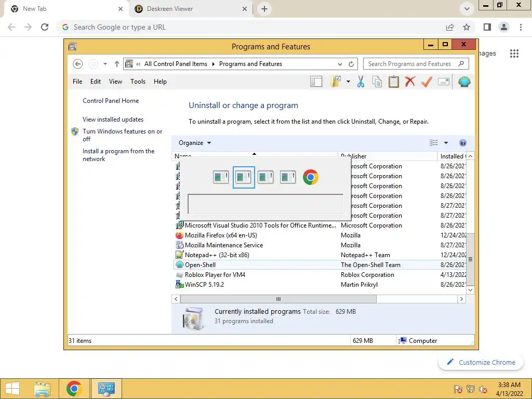Open the Chrome three-dot menu
Image resolution: width=532 pixels, height=399 pixels.
pyautogui.click(x=521, y=27)
